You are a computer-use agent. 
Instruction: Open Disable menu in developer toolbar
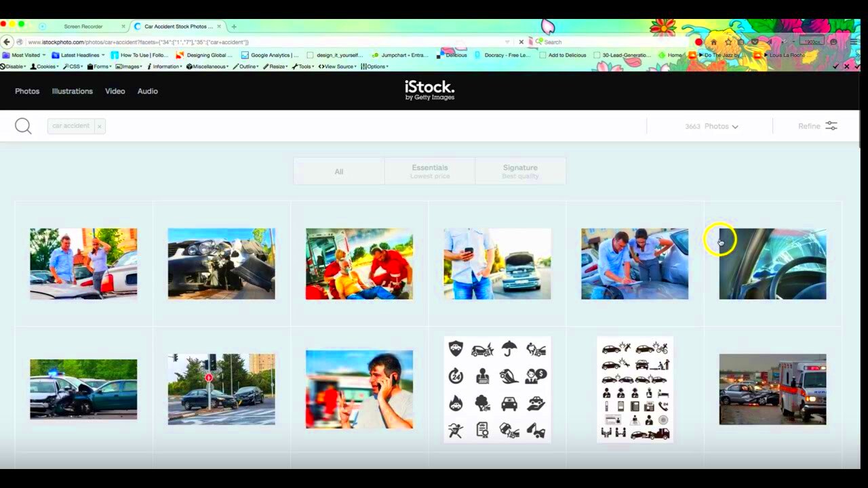[x=13, y=66]
